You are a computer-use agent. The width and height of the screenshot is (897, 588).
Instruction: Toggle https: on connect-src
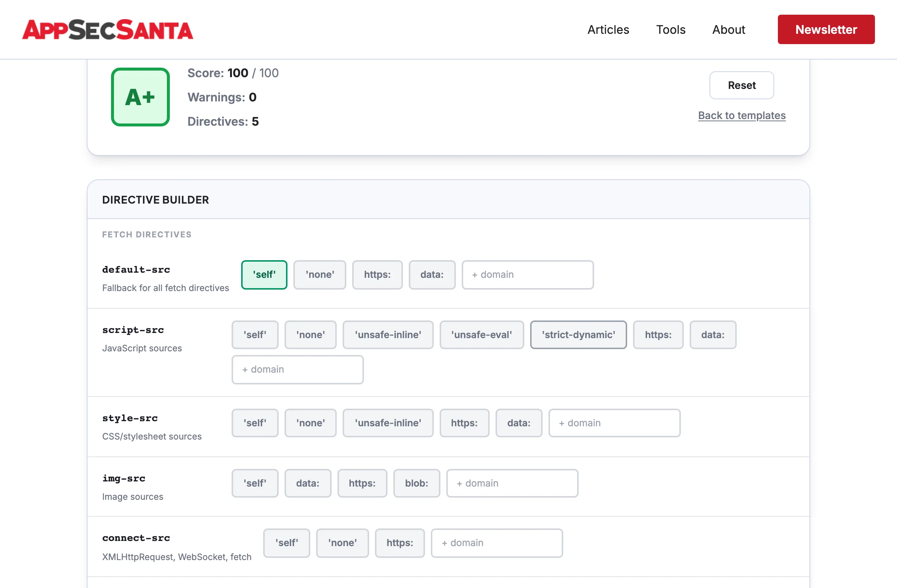click(400, 543)
